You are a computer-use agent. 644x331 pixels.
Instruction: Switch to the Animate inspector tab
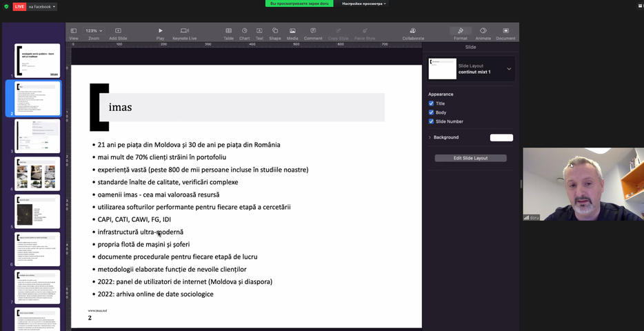coord(483,31)
